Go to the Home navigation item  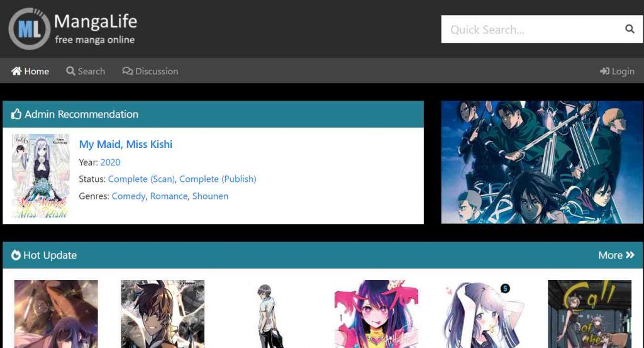coord(30,71)
